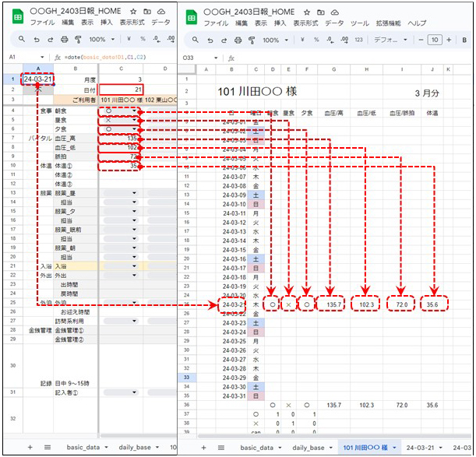The width and height of the screenshot is (476, 457).
Task: Star the document in left window title
Action: [133, 12]
